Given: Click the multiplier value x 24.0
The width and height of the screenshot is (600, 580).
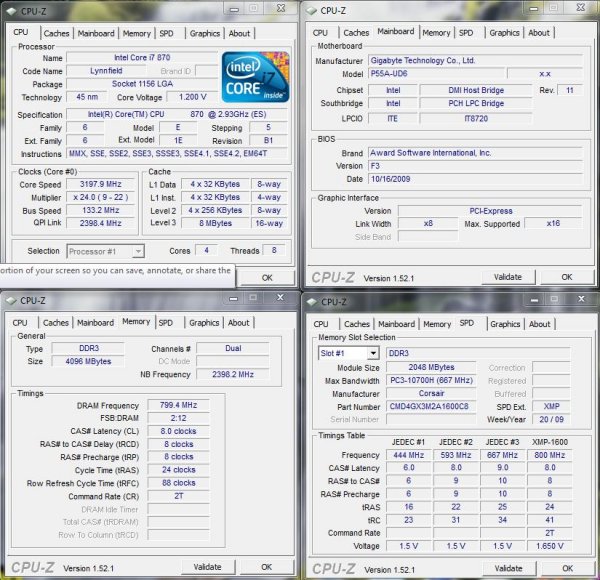Looking at the screenshot, I should click(x=101, y=197).
